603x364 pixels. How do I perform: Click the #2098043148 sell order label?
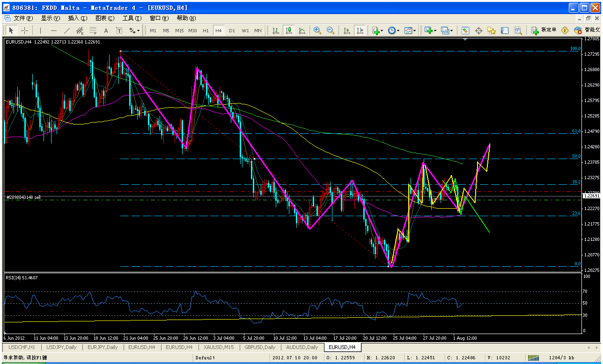23,197
